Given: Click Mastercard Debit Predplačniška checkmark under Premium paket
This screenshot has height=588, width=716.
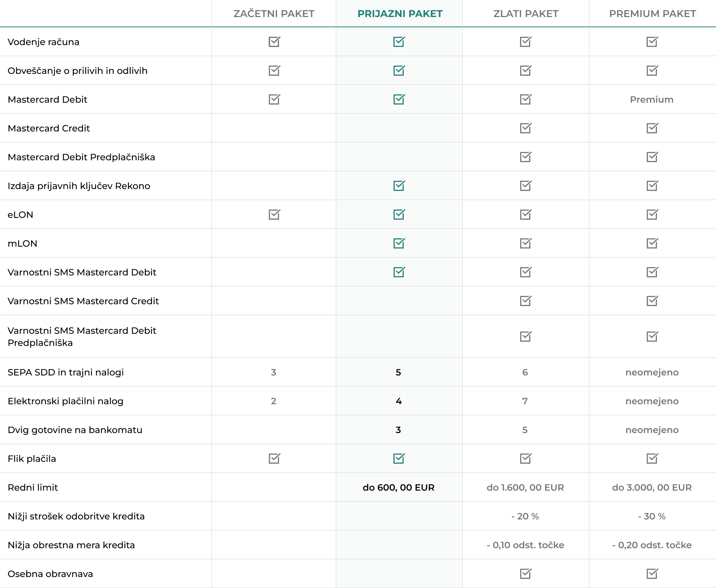Looking at the screenshot, I should (652, 157).
